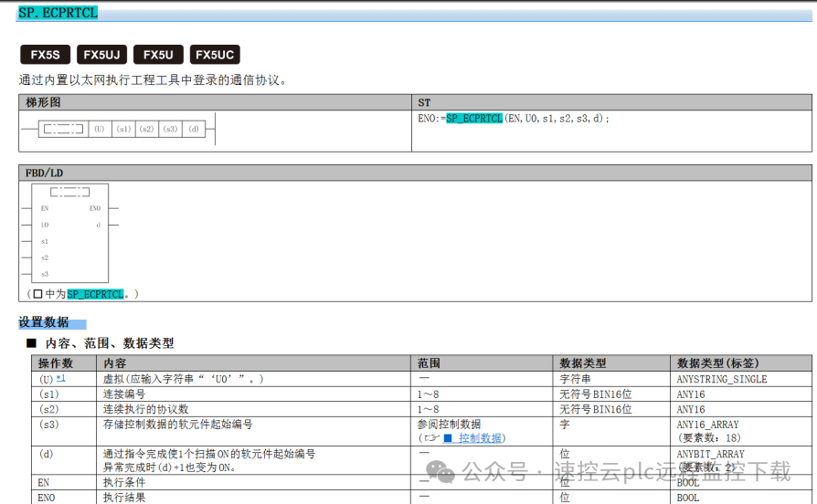This screenshot has width=817, height=504.
Task: Click the intro sentence 通过内置以太网执行工程工具
Action: point(152,80)
